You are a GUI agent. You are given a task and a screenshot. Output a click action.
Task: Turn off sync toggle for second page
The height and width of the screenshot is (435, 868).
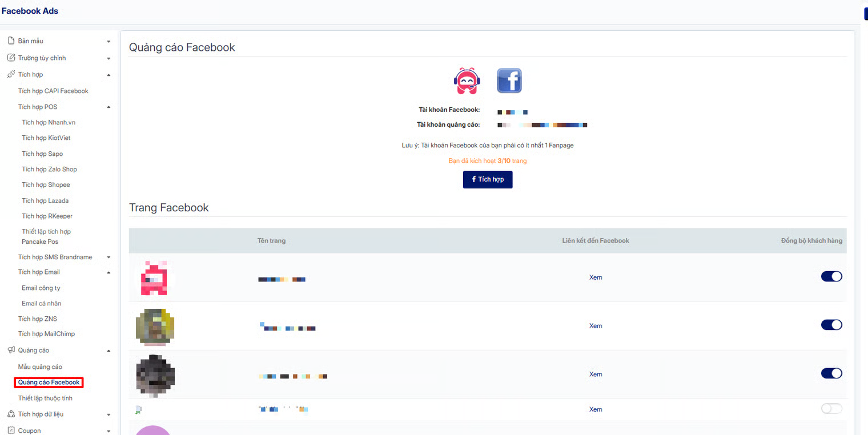tap(831, 325)
